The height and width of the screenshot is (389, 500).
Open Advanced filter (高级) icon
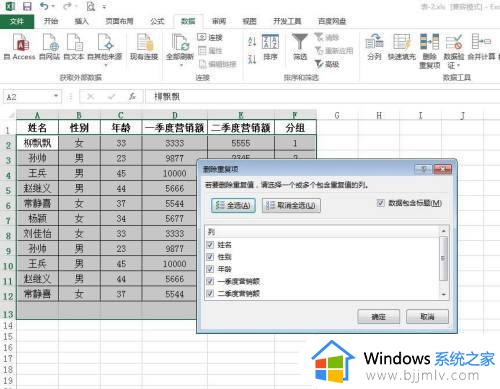[x=327, y=64]
